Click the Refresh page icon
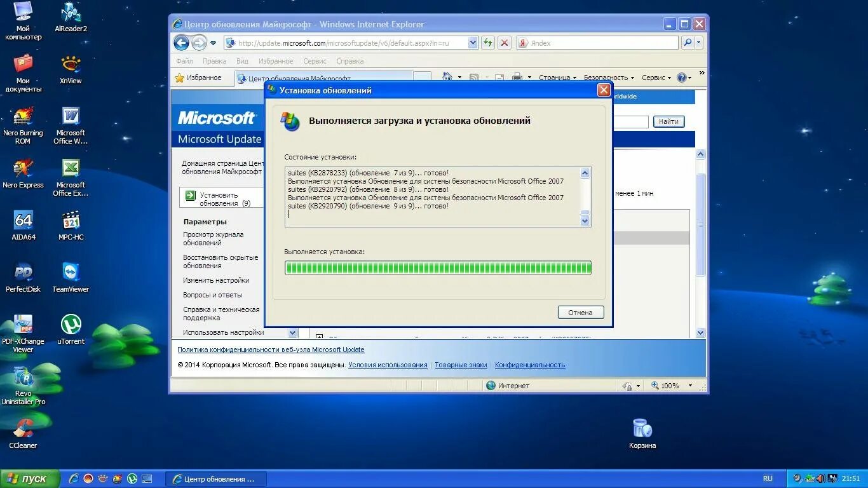This screenshot has width=868, height=488. pos(487,43)
